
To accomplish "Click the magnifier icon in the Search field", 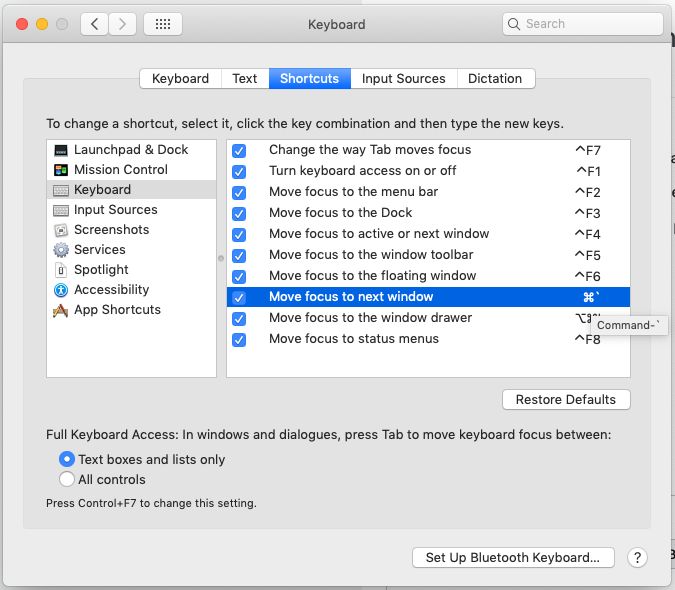I will click(x=514, y=24).
